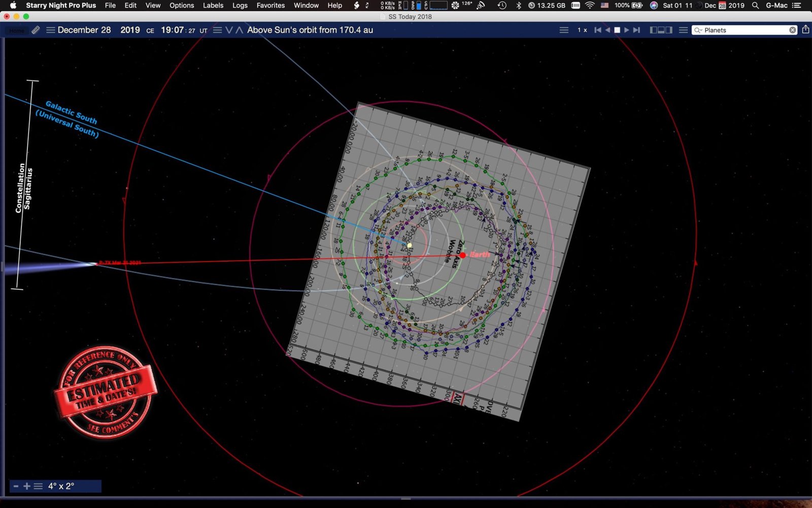Stop time flow
812x508 pixels.
tap(617, 30)
